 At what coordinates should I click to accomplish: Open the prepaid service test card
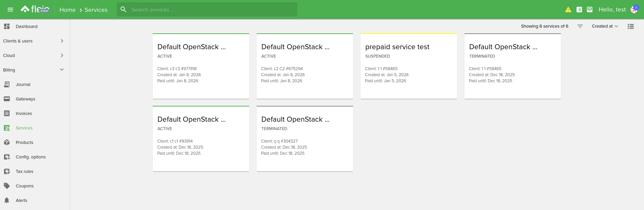click(408, 66)
